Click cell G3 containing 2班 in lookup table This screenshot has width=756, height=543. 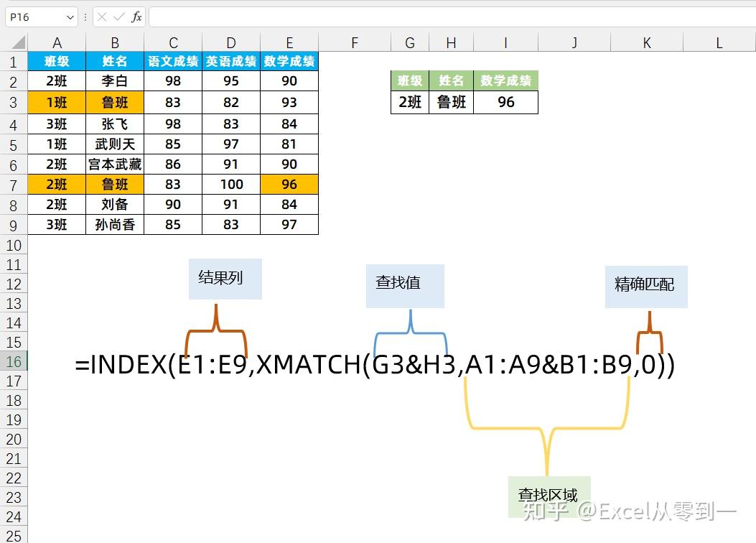[409, 103]
